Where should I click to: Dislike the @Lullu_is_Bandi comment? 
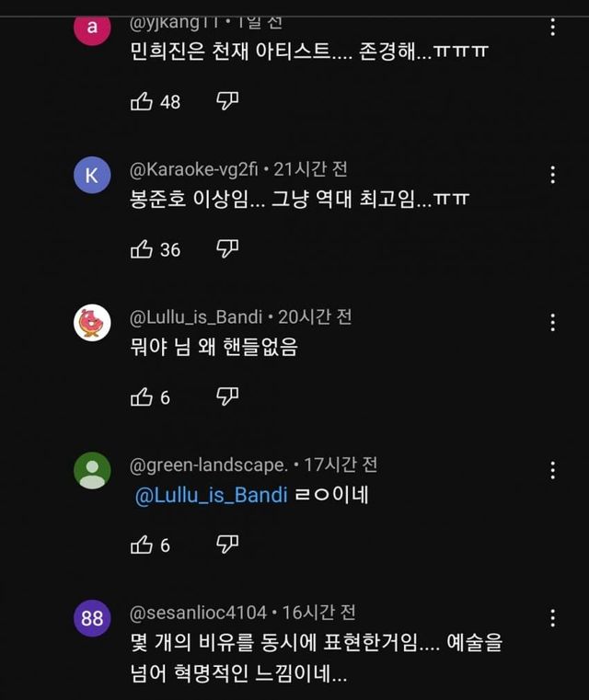coord(227,396)
